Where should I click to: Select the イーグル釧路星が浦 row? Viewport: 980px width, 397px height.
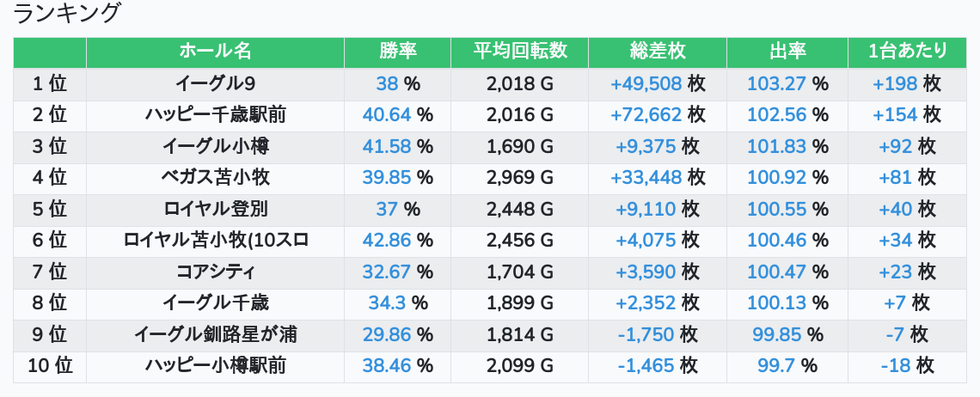click(x=215, y=334)
